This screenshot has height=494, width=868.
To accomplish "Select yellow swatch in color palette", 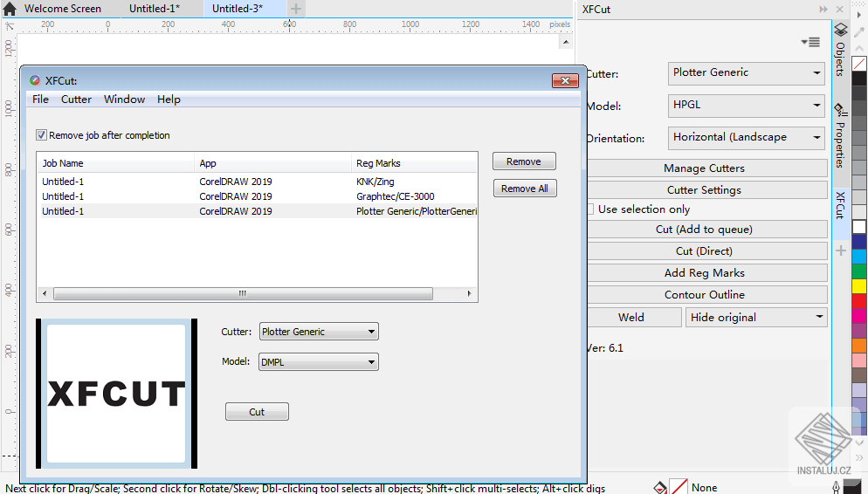I will point(859,286).
